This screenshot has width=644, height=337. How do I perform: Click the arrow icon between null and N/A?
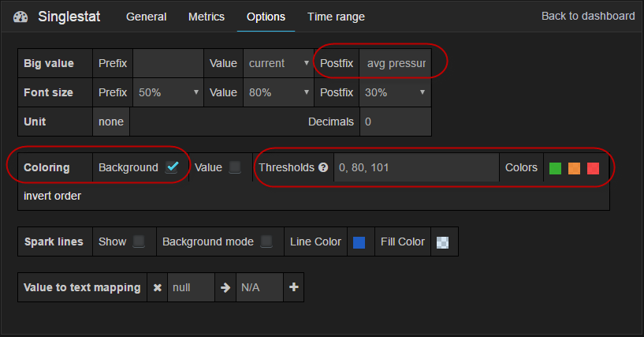click(x=225, y=288)
